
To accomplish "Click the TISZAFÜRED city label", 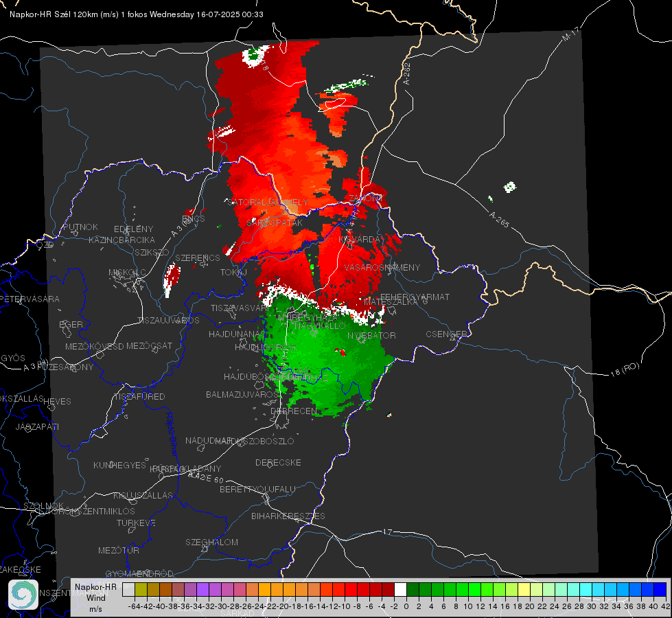I will [x=139, y=397].
